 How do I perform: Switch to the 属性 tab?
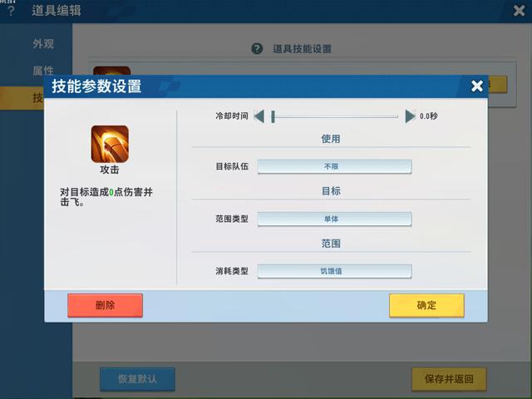click(43, 71)
